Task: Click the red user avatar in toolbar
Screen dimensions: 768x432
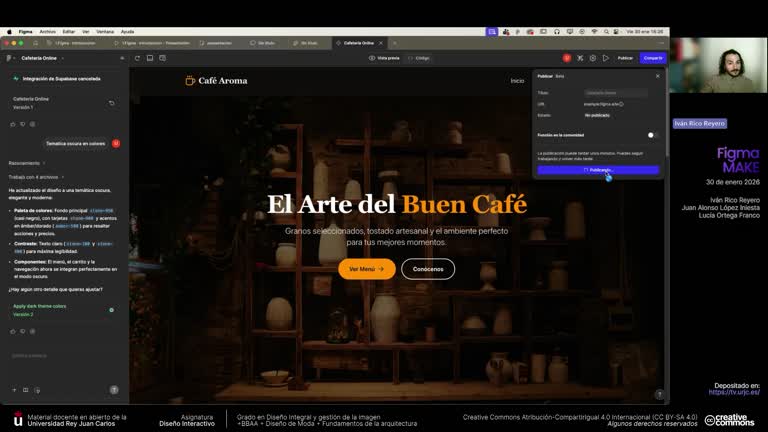Action: click(x=567, y=58)
